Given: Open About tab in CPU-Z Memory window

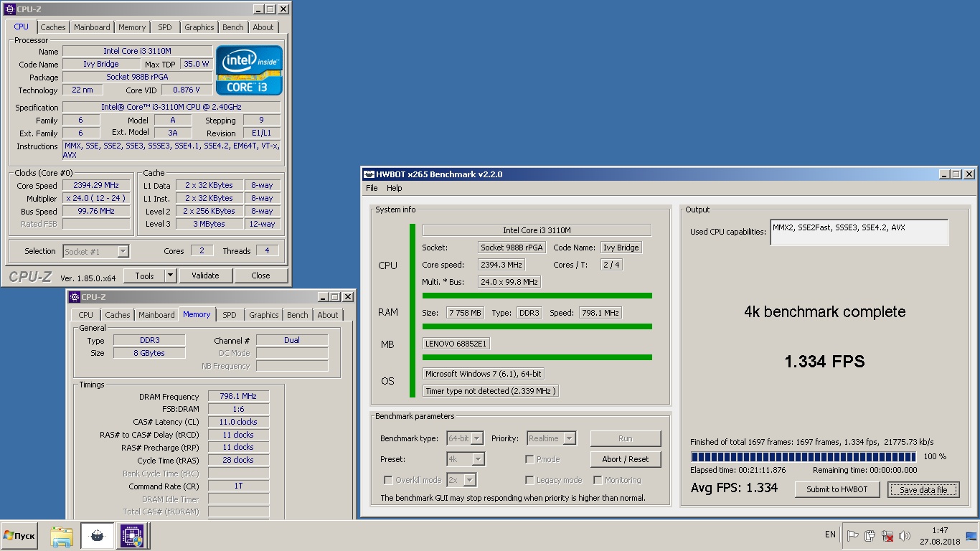Looking at the screenshot, I should (x=328, y=315).
